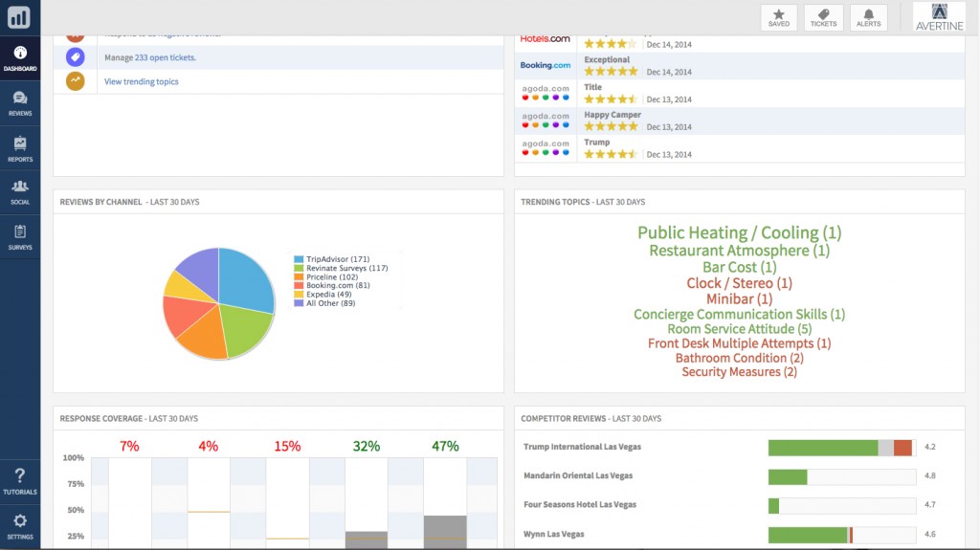Select the Dashboard sidebar item
This screenshot has width=980, height=550.
(x=20, y=58)
